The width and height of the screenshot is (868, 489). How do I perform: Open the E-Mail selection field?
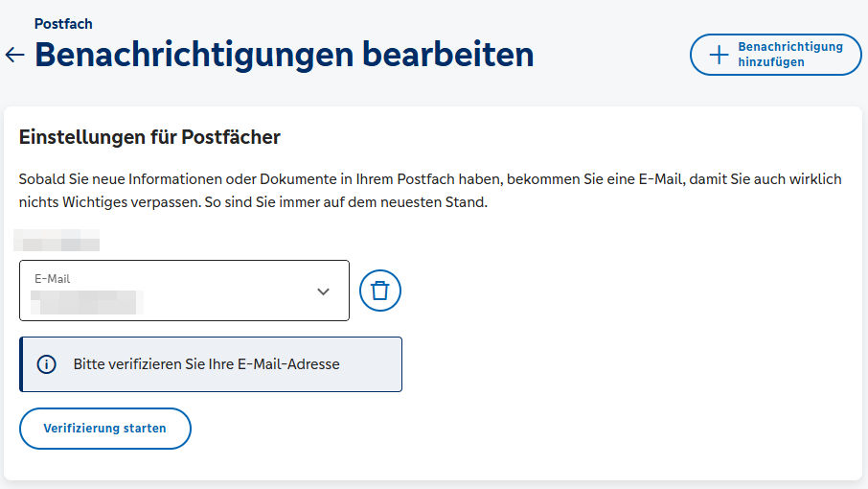(184, 291)
